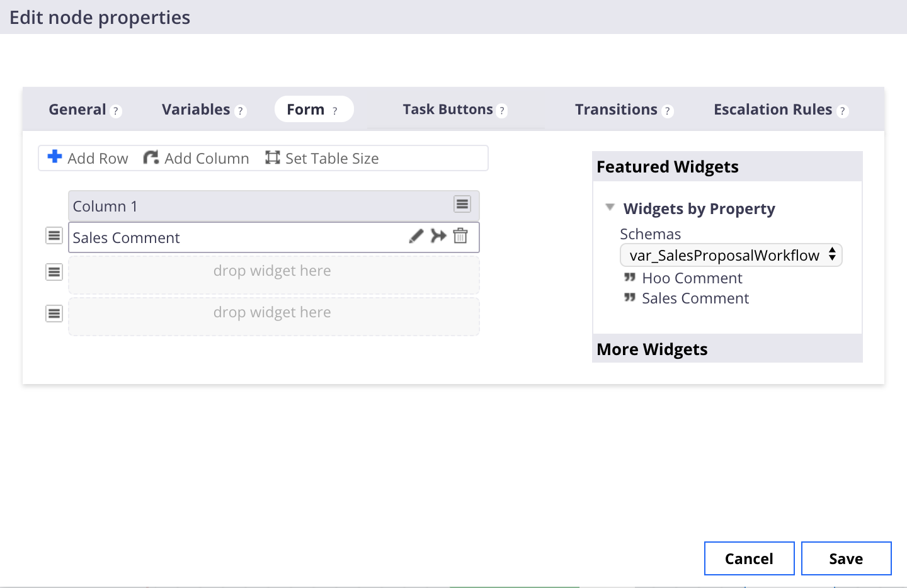
Task: Open the var_SalesProposalWorkflow schema dropdown
Action: 731,255
